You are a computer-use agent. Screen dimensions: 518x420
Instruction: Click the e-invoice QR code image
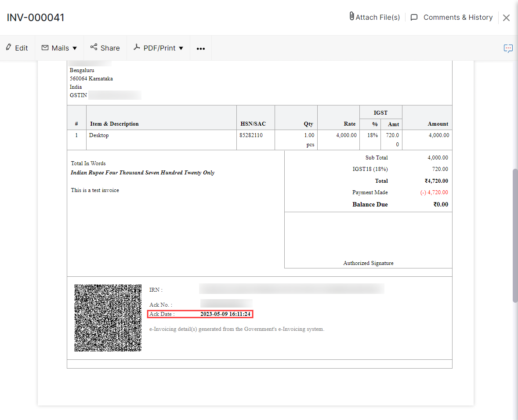point(108,318)
